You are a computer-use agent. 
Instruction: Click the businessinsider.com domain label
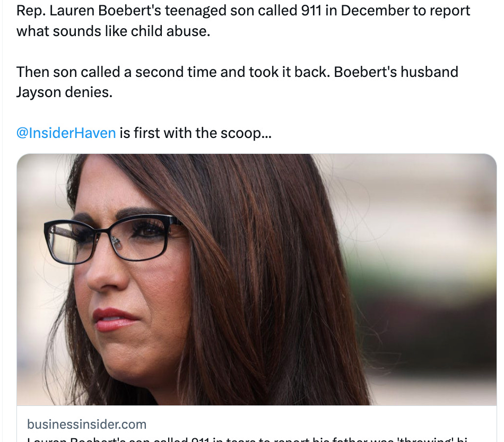point(87,424)
